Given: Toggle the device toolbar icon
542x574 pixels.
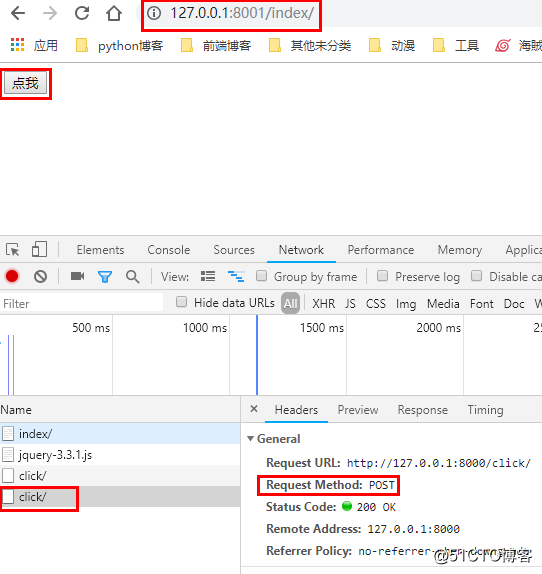Looking at the screenshot, I should tap(39, 250).
